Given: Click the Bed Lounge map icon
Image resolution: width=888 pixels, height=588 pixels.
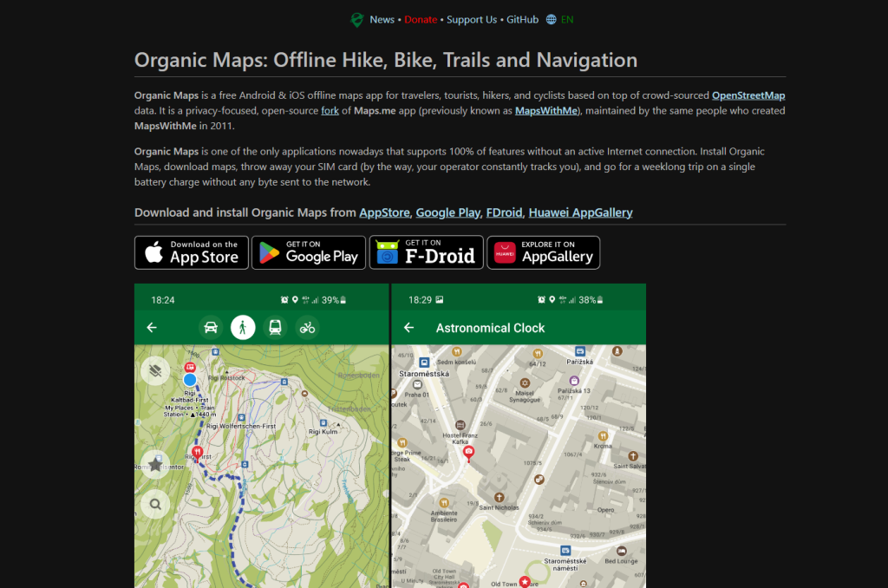Looking at the screenshot, I should click(x=621, y=552).
